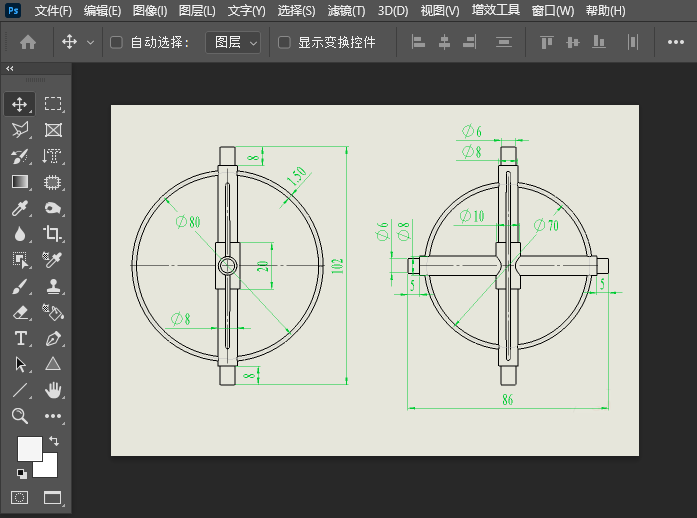Select the Polygonal Lasso tool

pos(20,130)
